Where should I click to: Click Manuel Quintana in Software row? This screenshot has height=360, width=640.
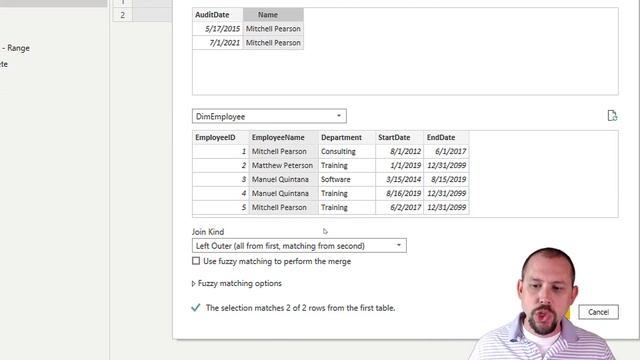coord(284,179)
